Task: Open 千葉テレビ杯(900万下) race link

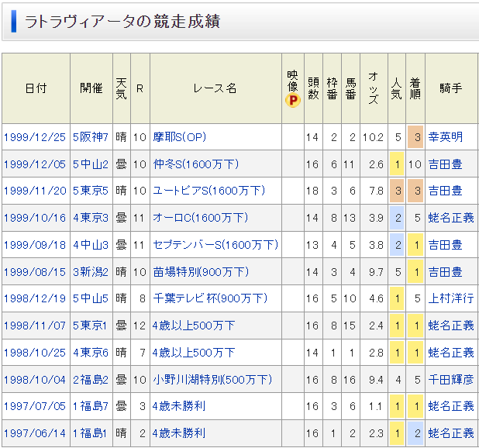Action: pyautogui.click(x=209, y=298)
